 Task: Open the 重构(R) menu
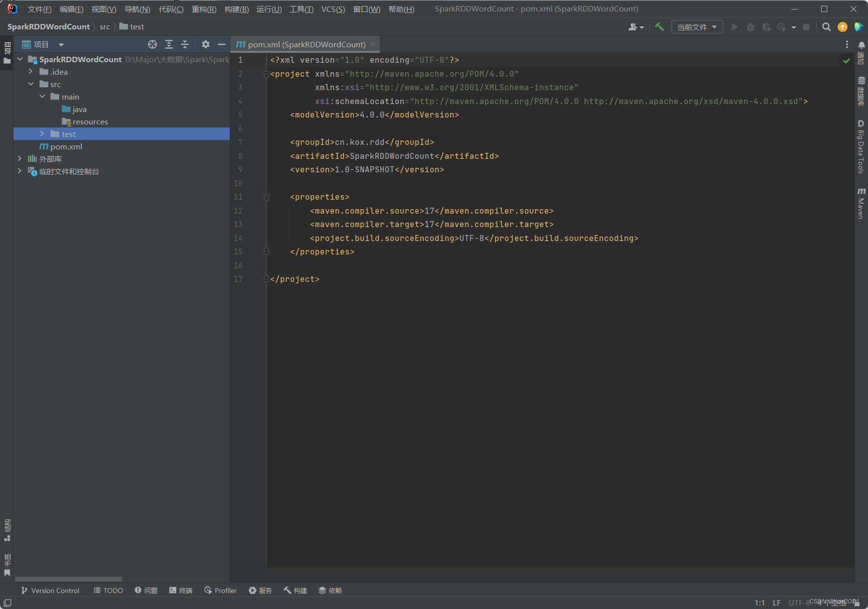point(204,9)
